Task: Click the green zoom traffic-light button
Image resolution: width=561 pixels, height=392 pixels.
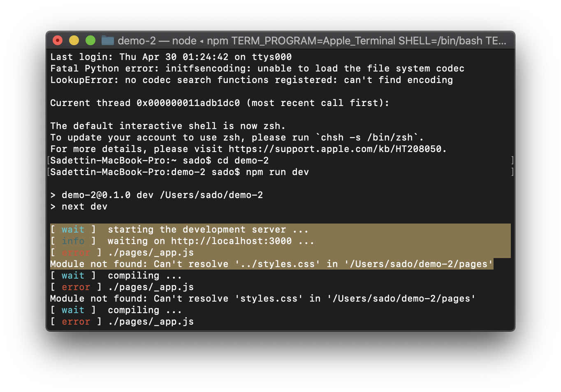Action: [x=90, y=40]
